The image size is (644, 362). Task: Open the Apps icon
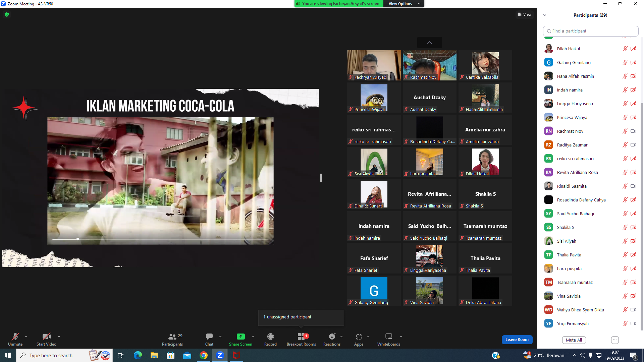point(359,337)
